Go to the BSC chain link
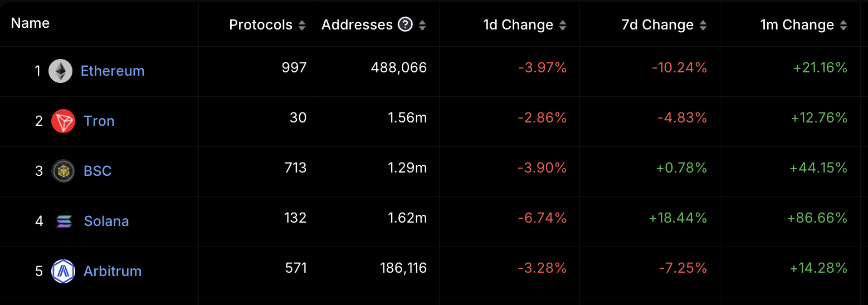This screenshot has width=868, height=305. coord(97,171)
